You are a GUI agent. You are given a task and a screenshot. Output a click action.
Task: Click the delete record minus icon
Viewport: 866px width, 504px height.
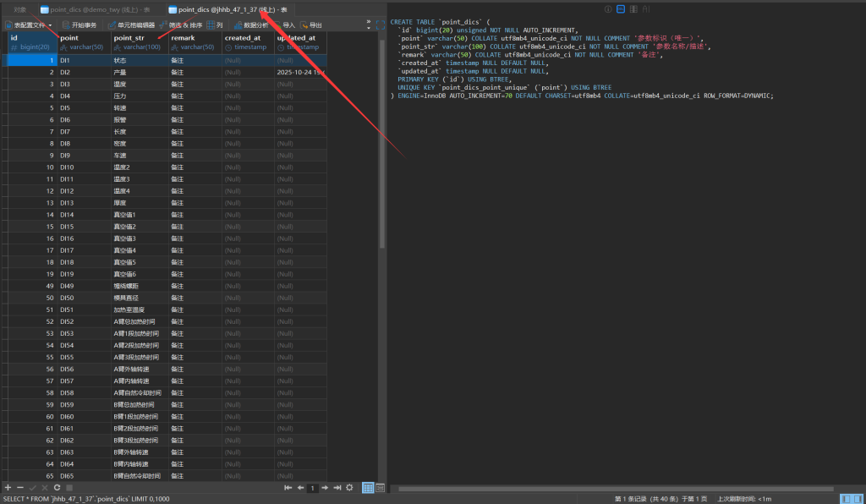(x=20, y=488)
